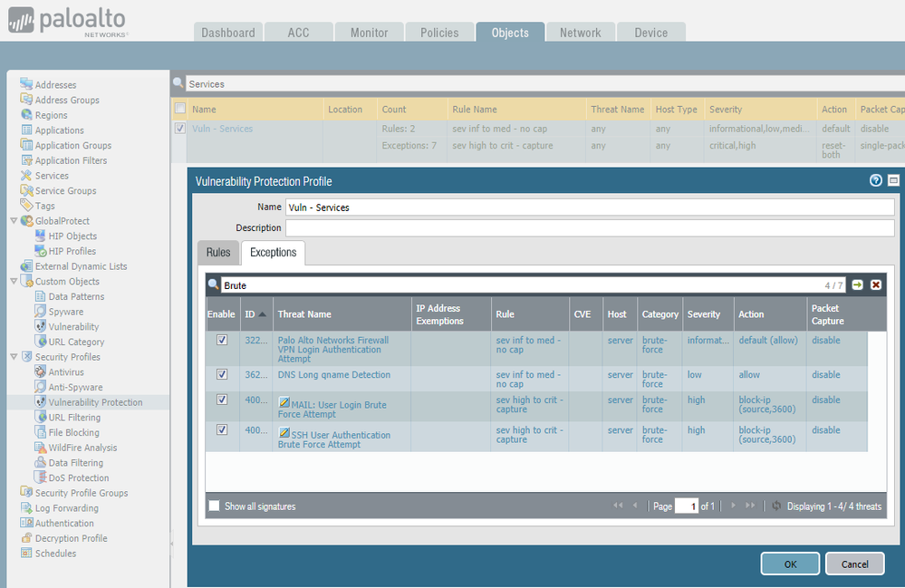Open Security Profile Groups in sidebar
This screenshot has height=588, width=905.
[82, 493]
